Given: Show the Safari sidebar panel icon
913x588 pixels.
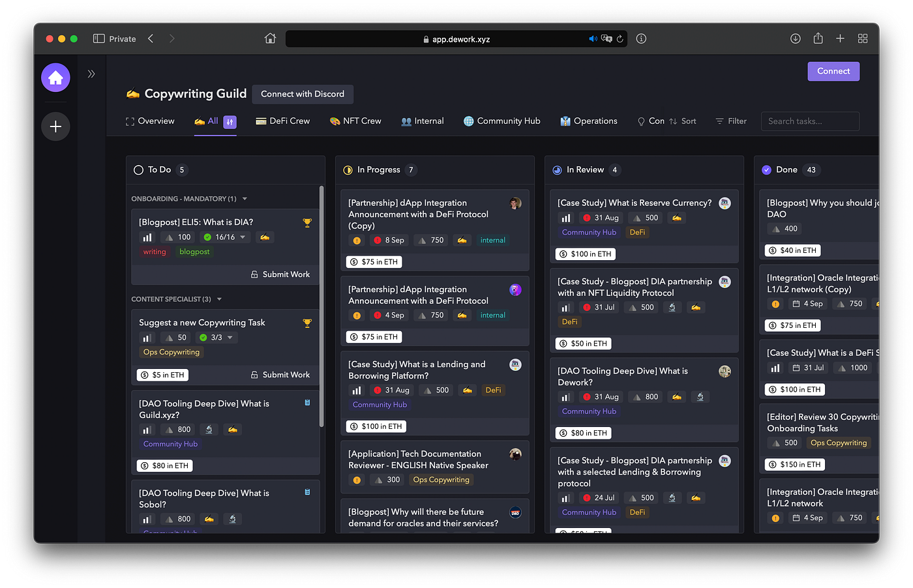Looking at the screenshot, I should coord(99,38).
